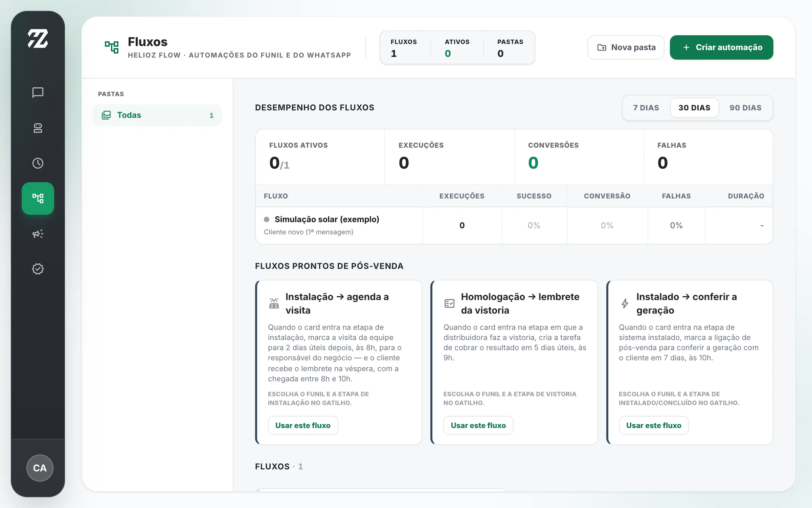Click the Instalado → conferir a geração title
Screen dimensions: 812x508
[x=686, y=303]
